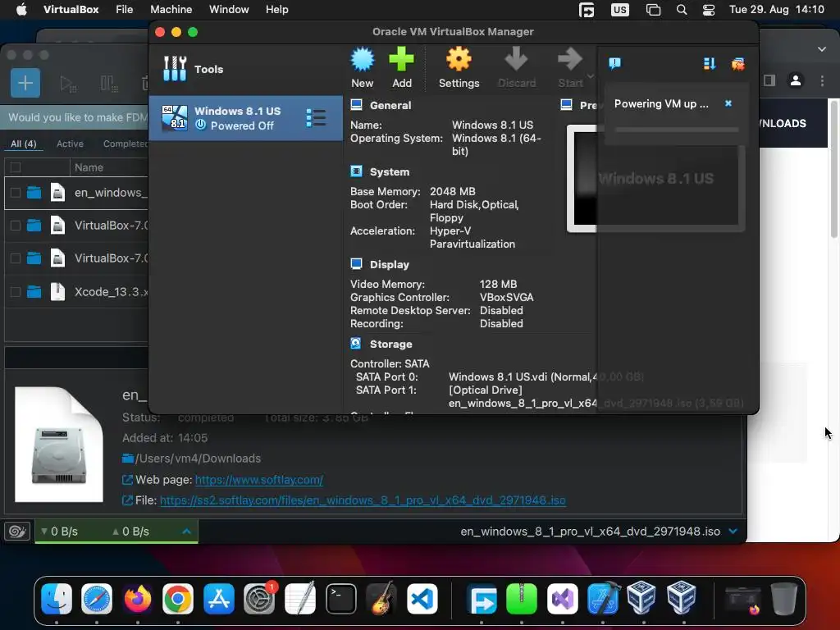Screen dimensions: 840x630
Task: Switch to the Active tab in FDM
Action: pos(71,144)
